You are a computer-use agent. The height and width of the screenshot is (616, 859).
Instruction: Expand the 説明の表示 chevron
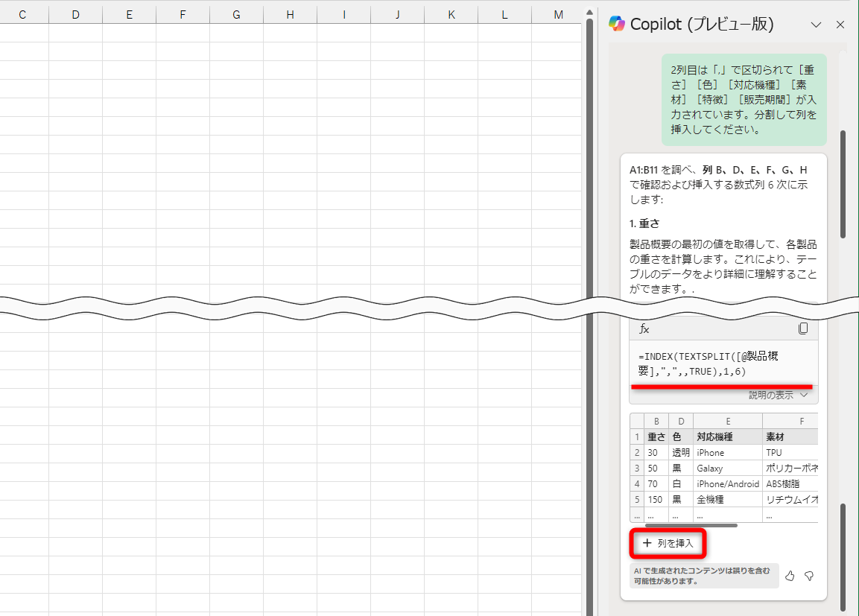[803, 395]
